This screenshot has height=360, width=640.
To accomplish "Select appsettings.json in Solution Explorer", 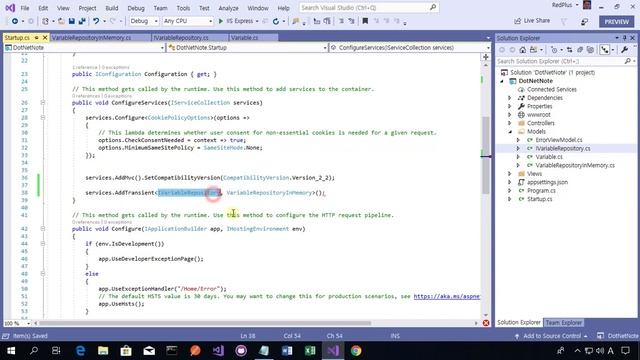I will [x=547, y=182].
